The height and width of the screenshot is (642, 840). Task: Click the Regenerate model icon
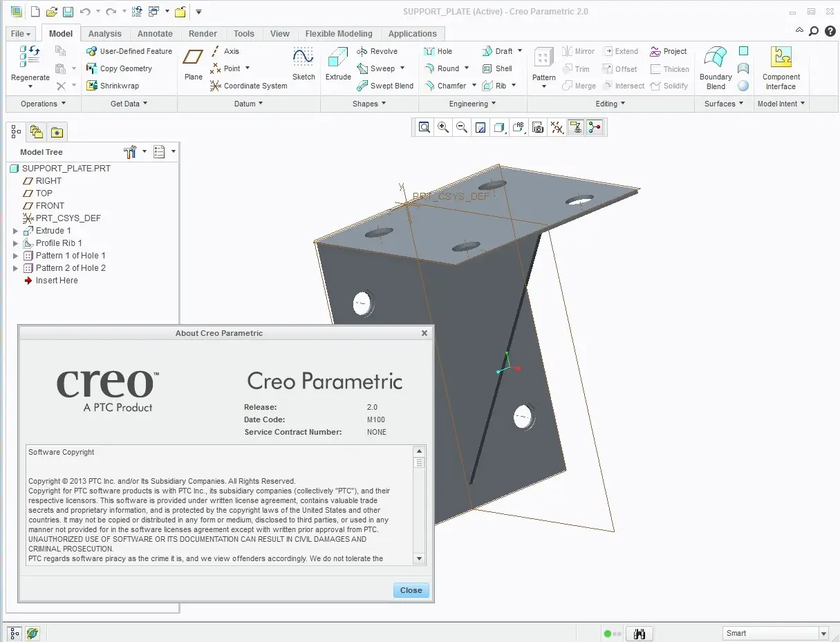(x=30, y=57)
